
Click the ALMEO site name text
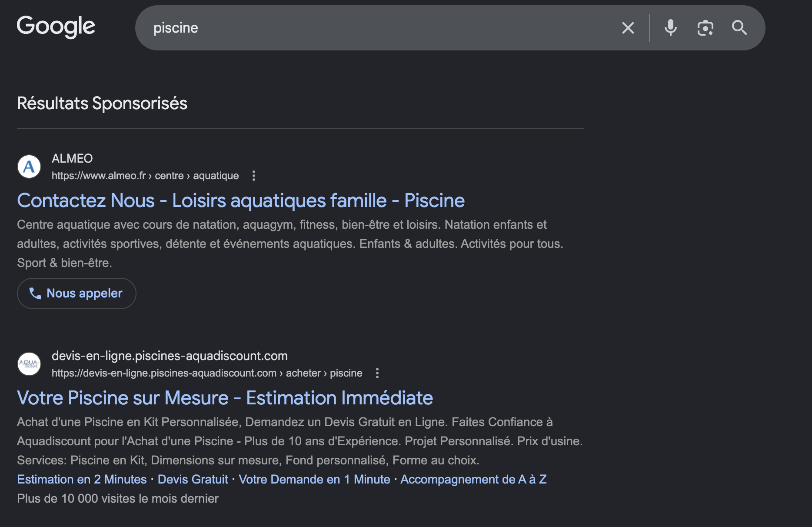click(x=72, y=158)
